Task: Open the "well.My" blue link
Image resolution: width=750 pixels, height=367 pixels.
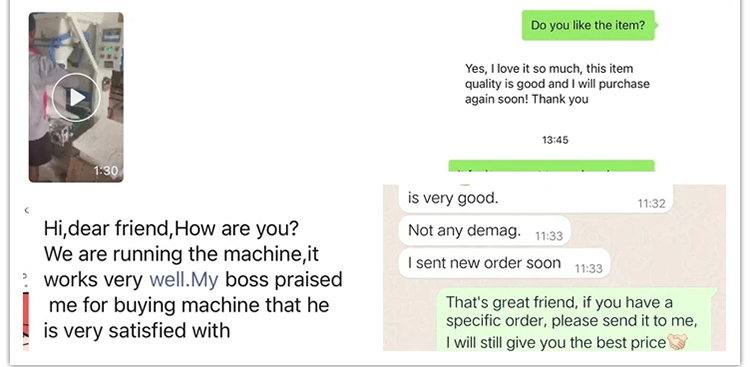Action: pyautogui.click(x=184, y=279)
